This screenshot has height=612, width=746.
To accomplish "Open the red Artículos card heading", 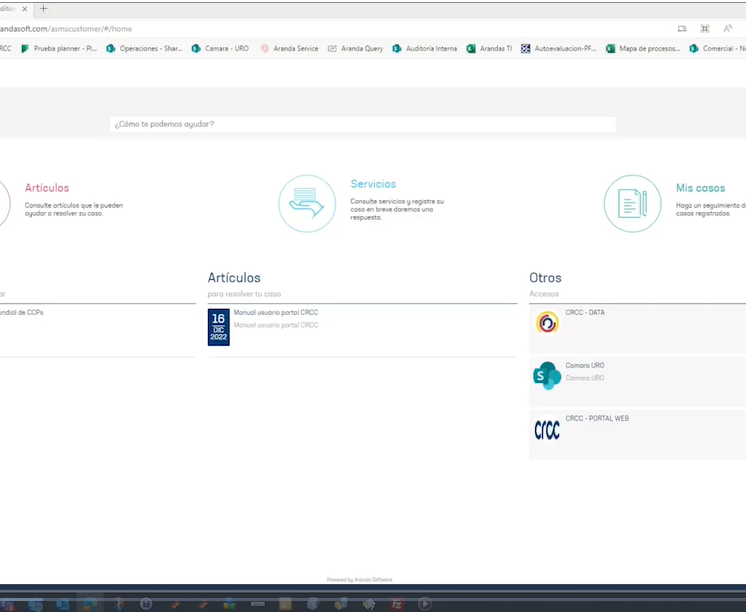I will (x=47, y=188).
